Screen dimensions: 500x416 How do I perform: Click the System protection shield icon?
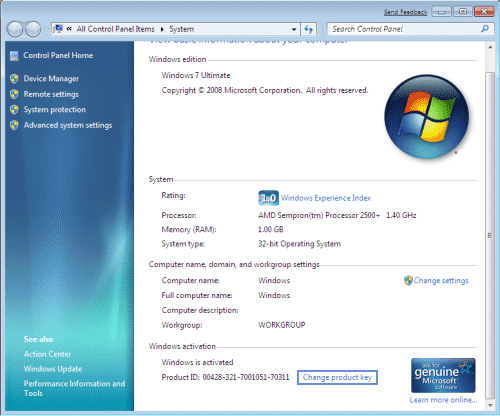click(14, 110)
